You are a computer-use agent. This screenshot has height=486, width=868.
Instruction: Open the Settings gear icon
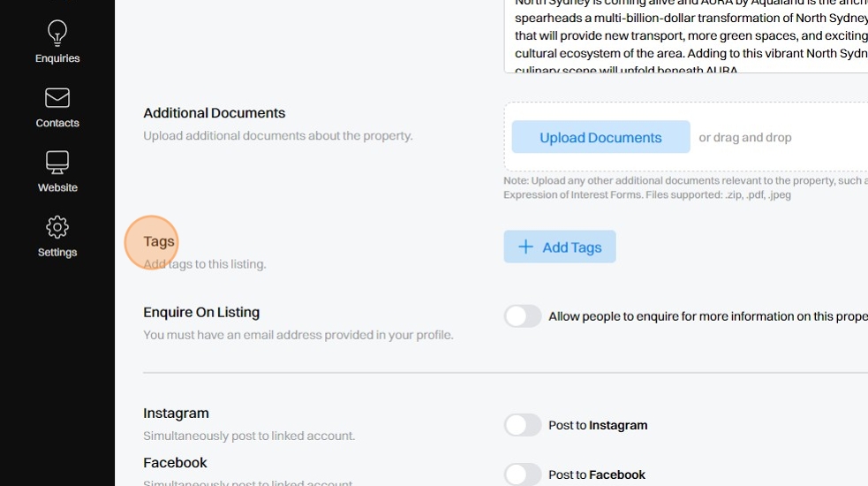(57, 227)
